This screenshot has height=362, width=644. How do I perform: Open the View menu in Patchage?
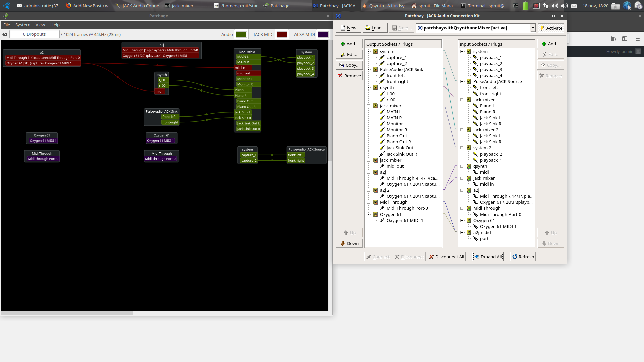(40, 25)
